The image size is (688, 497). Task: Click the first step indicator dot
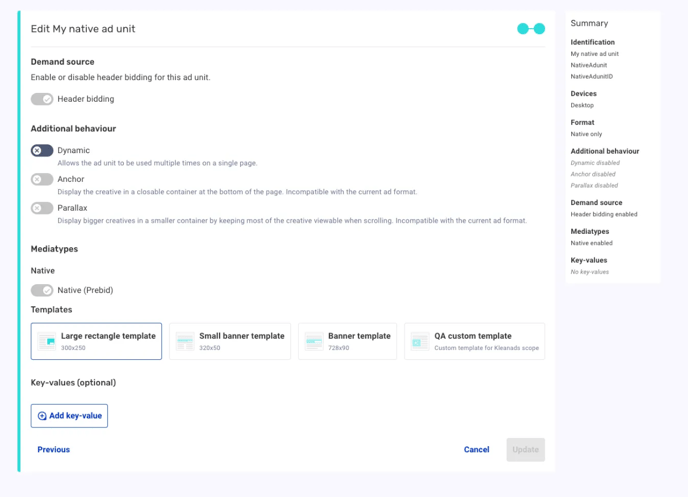(x=523, y=29)
